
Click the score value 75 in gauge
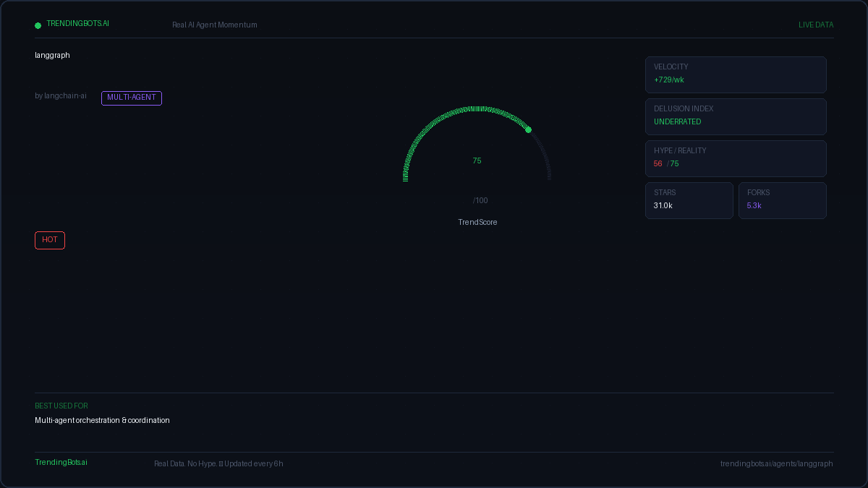(x=477, y=160)
